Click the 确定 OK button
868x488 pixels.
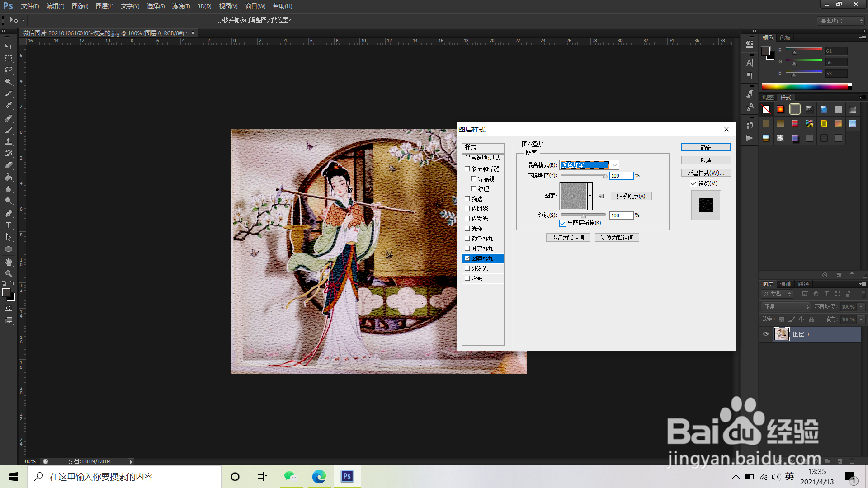[706, 148]
